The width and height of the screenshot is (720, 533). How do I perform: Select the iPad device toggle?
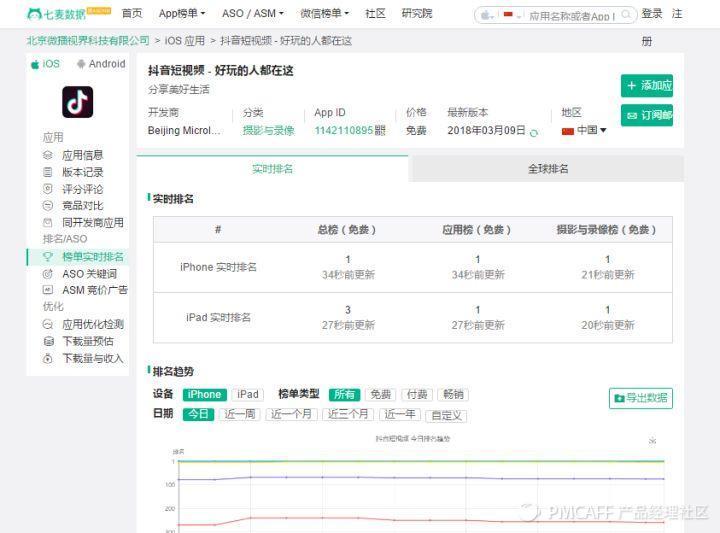pyautogui.click(x=248, y=394)
